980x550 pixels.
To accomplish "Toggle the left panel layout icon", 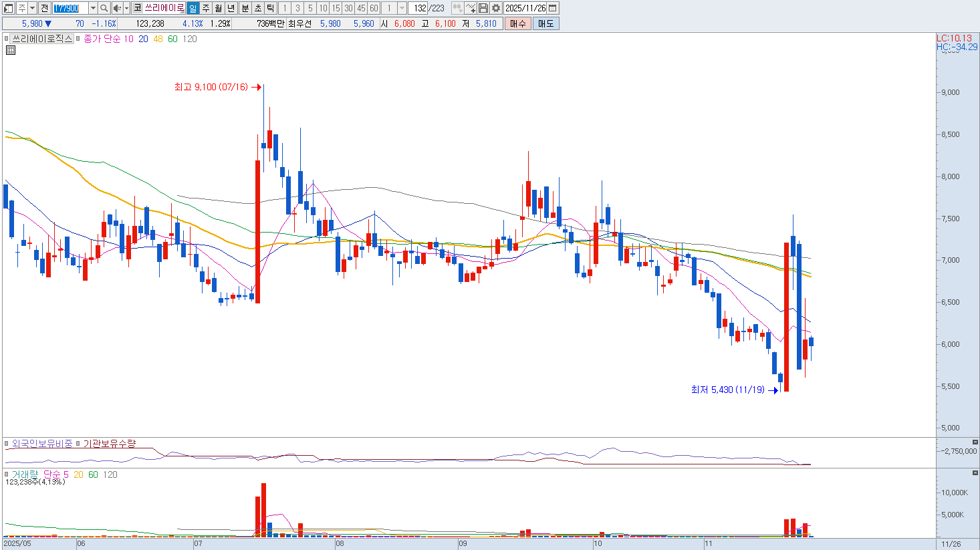I will coord(8,8).
